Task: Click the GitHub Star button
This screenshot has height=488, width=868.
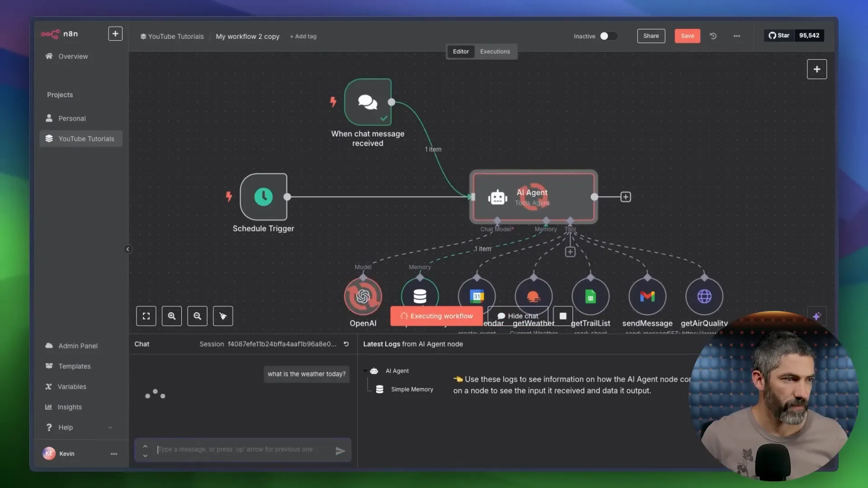Action: pos(779,35)
